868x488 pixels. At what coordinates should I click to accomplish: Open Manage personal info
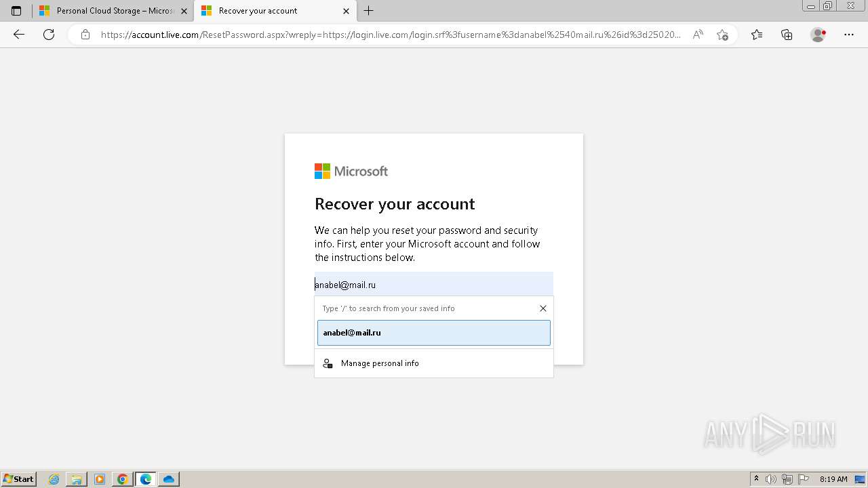point(434,363)
